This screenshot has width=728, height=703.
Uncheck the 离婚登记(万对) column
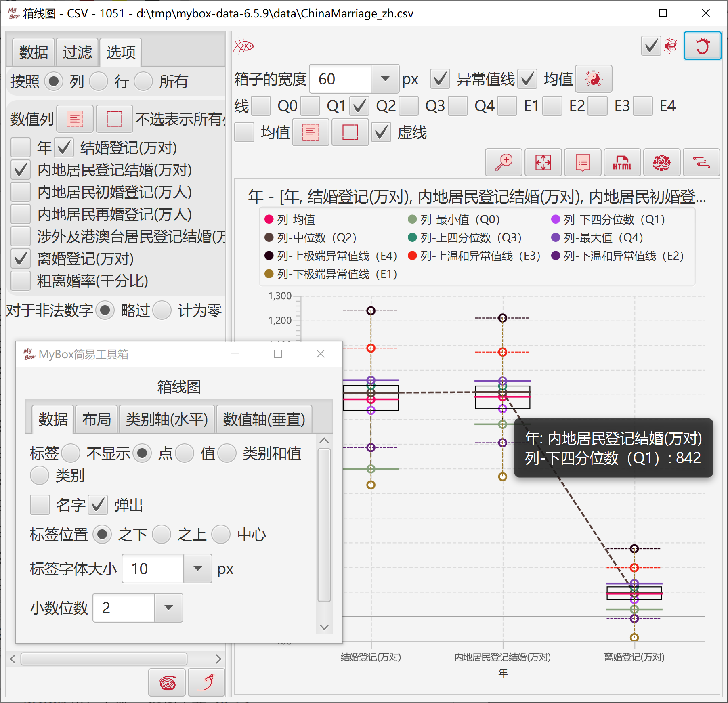pos(21,258)
